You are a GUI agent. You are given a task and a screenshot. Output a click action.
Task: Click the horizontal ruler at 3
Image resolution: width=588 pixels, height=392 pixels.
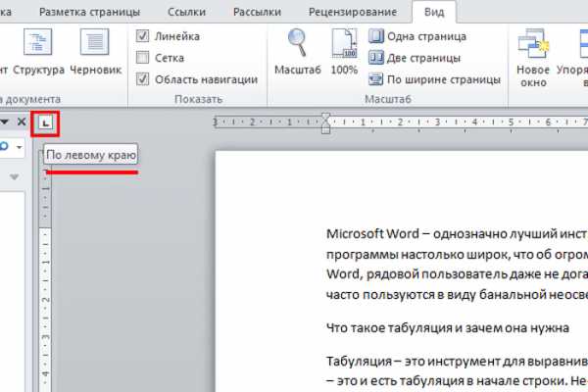coord(436,122)
